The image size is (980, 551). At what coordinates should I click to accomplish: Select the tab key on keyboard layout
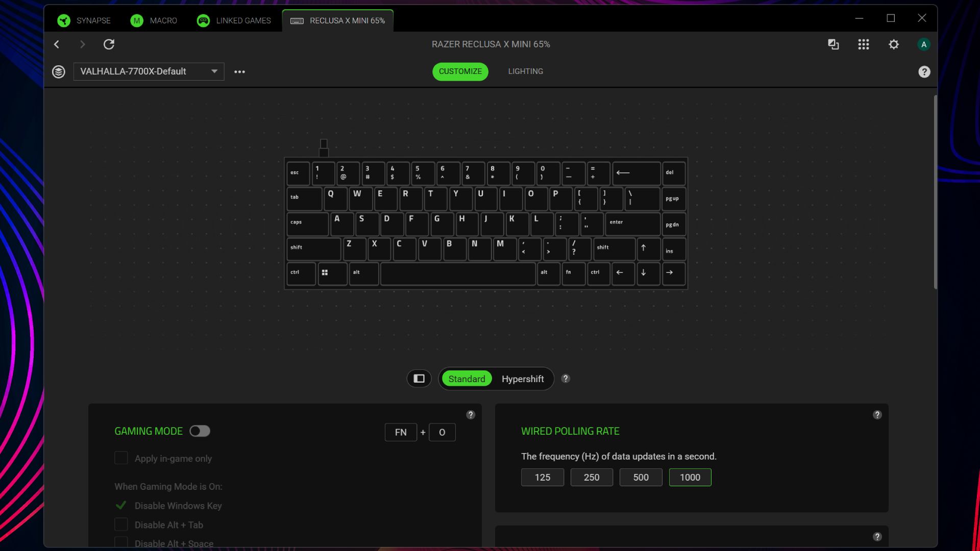point(304,198)
